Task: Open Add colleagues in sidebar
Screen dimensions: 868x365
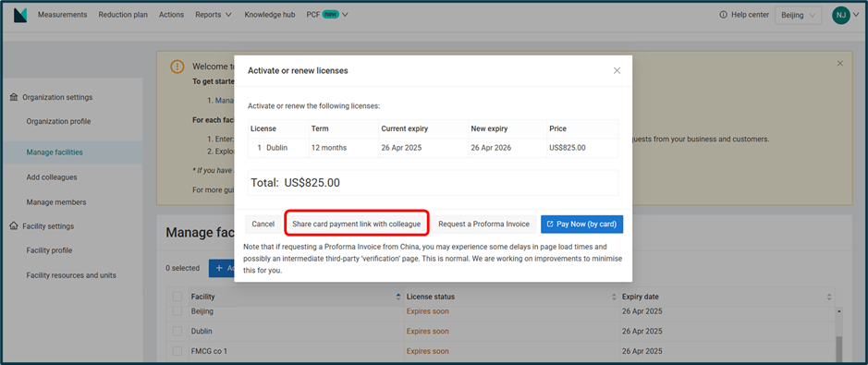Action: (x=52, y=177)
